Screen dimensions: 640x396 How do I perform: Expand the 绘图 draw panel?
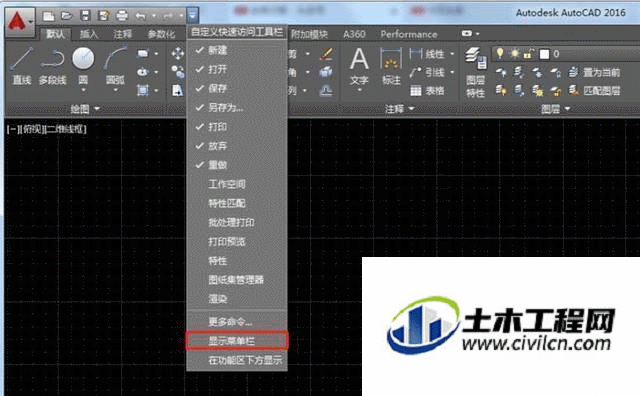point(85,109)
